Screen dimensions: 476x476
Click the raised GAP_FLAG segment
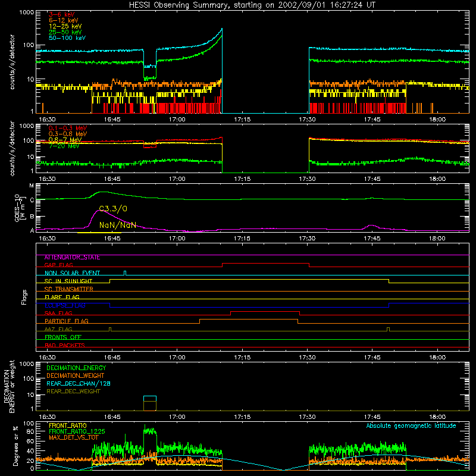tap(265, 264)
